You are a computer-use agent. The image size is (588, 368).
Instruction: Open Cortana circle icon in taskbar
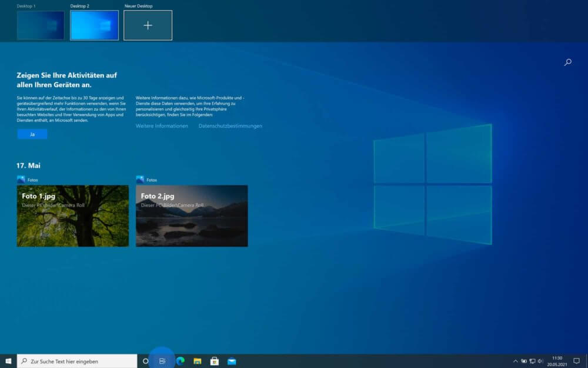145,362
